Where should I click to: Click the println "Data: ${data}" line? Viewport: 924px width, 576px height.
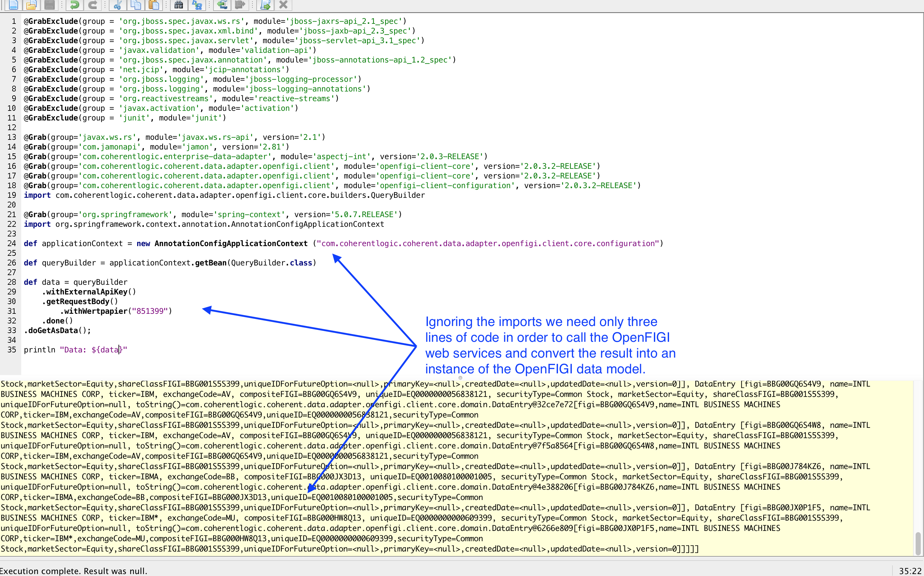click(75, 350)
